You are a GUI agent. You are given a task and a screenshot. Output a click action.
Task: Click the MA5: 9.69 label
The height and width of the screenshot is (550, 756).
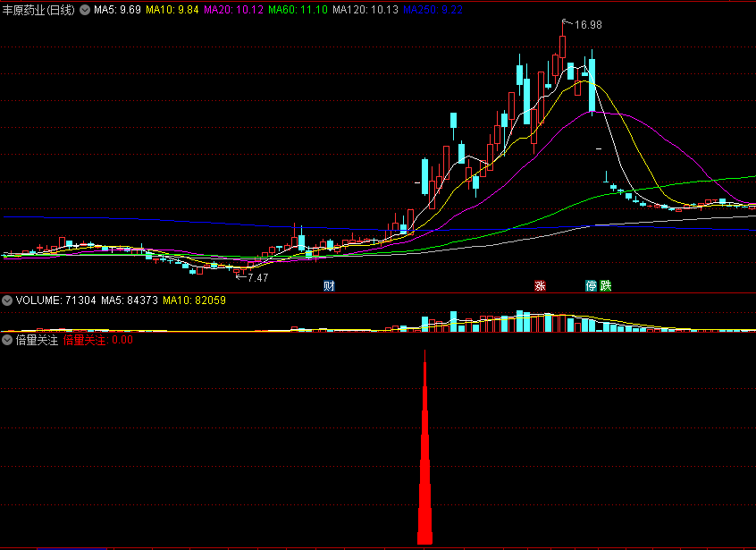tap(117, 10)
